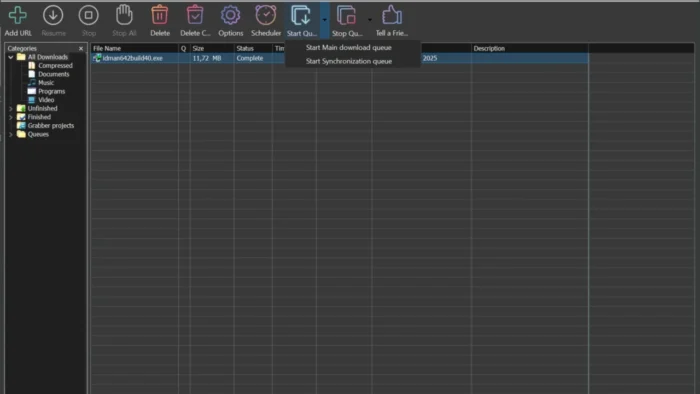Close the Categories panel
The height and width of the screenshot is (394, 700).
pos(81,49)
